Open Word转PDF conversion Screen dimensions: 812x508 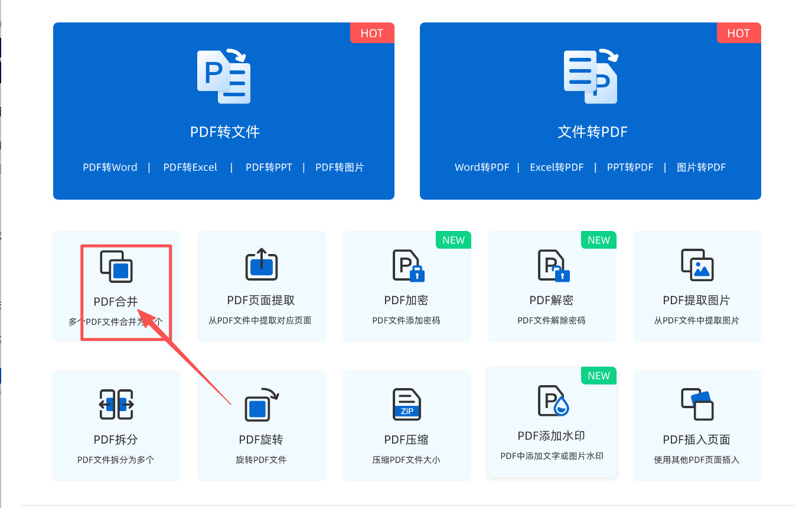pos(482,167)
